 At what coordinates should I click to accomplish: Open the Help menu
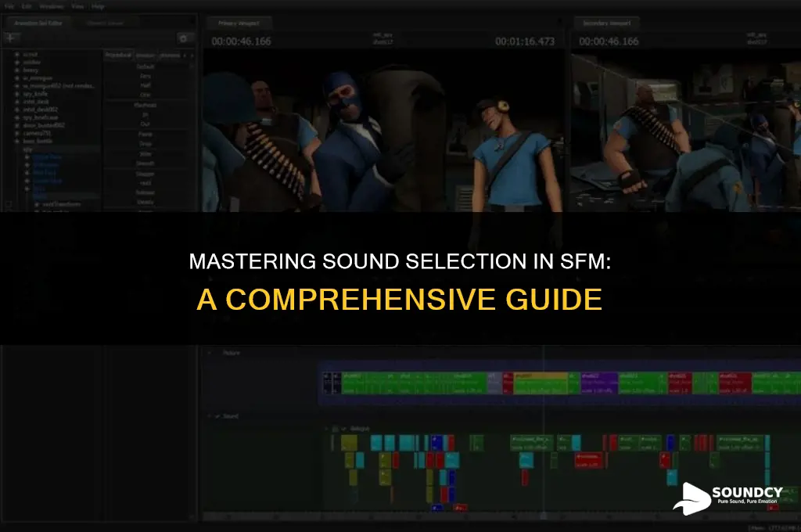tap(98, 6)
